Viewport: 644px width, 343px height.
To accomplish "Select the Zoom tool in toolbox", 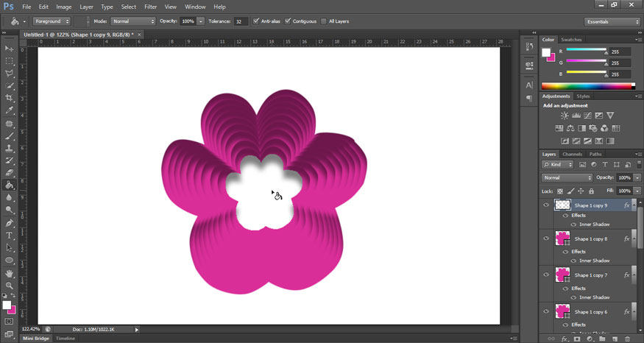I will 10,286.
